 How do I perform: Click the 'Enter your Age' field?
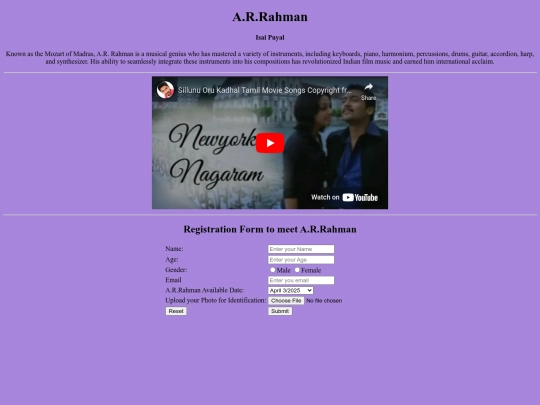coord(301,260)
